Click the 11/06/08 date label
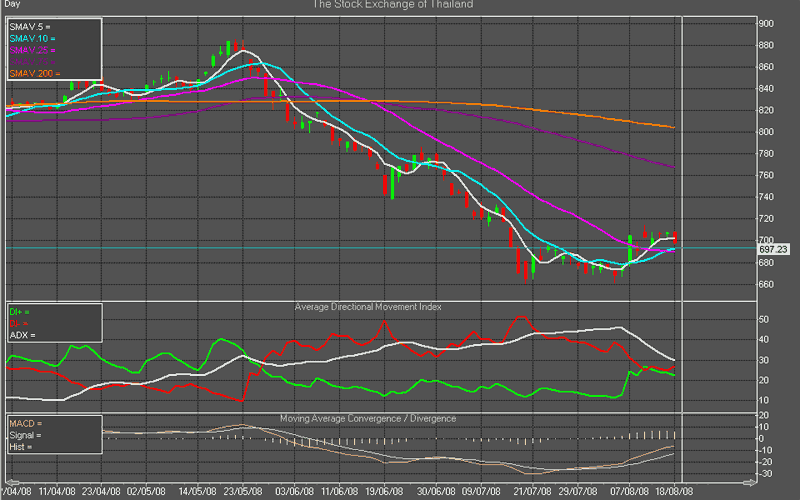Screen dimensions: 800x500 [x=339, y=492]
